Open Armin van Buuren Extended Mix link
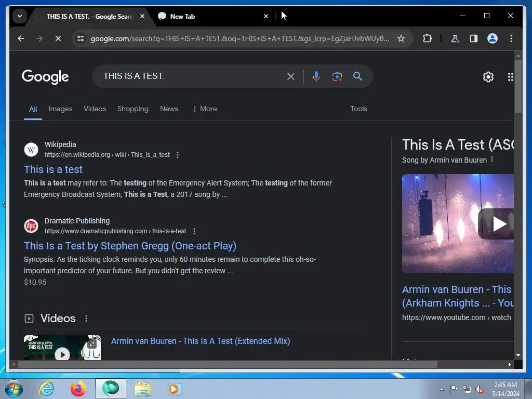The width and height of the screenshot is (532, 399). coord(201,341)
